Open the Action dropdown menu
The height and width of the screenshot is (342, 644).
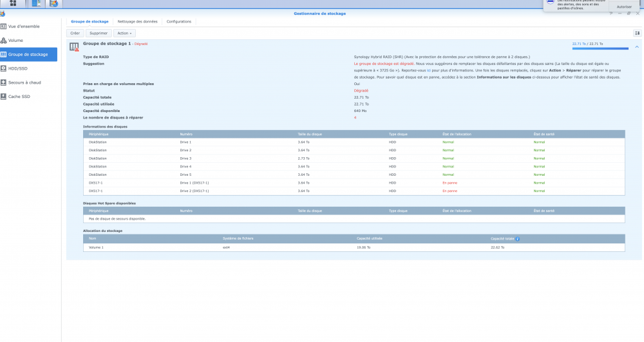click(x=124, y=33)
